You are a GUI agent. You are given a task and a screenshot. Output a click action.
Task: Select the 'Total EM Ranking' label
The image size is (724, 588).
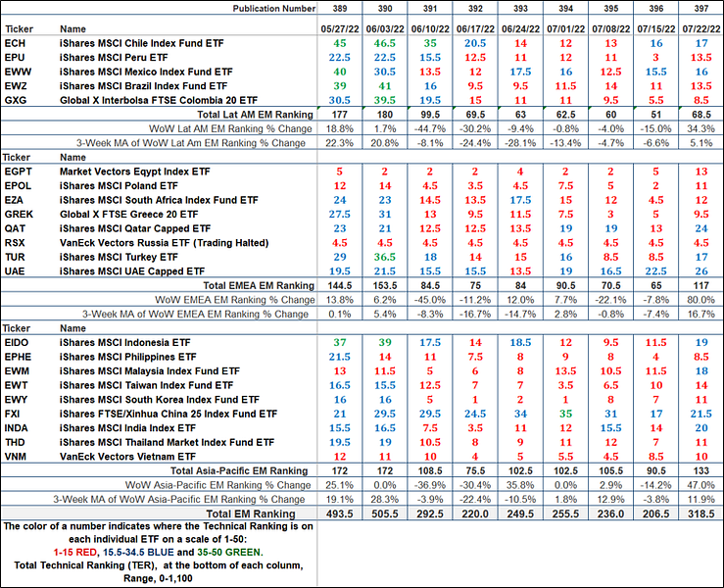[251, 514]
